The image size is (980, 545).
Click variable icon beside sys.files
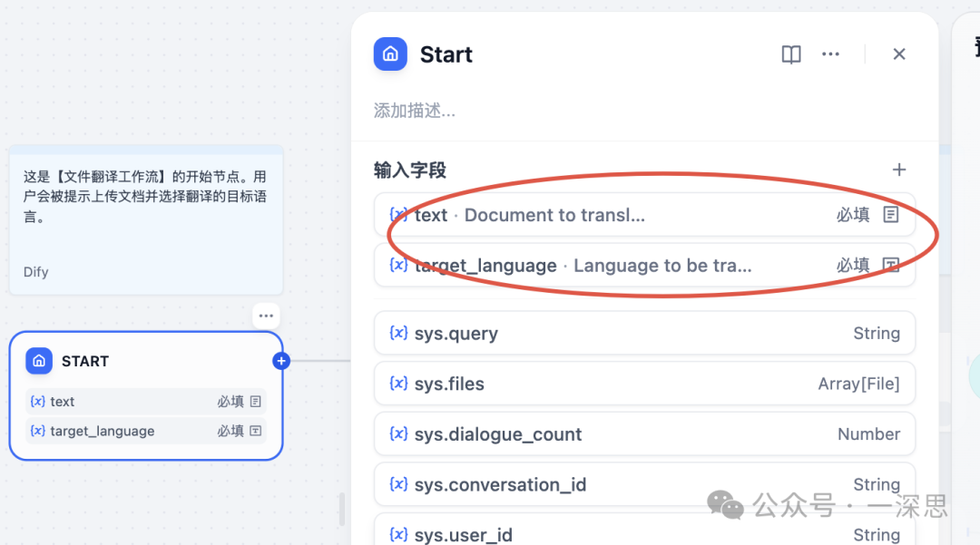(x=398, y=384)
